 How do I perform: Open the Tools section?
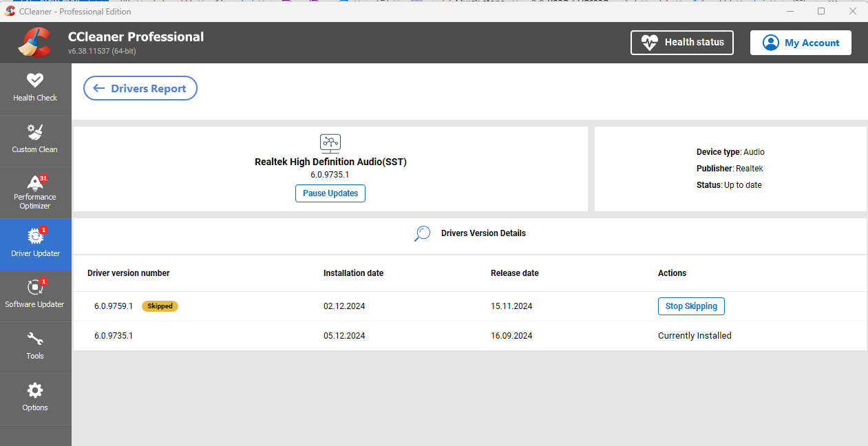[35, 348]
